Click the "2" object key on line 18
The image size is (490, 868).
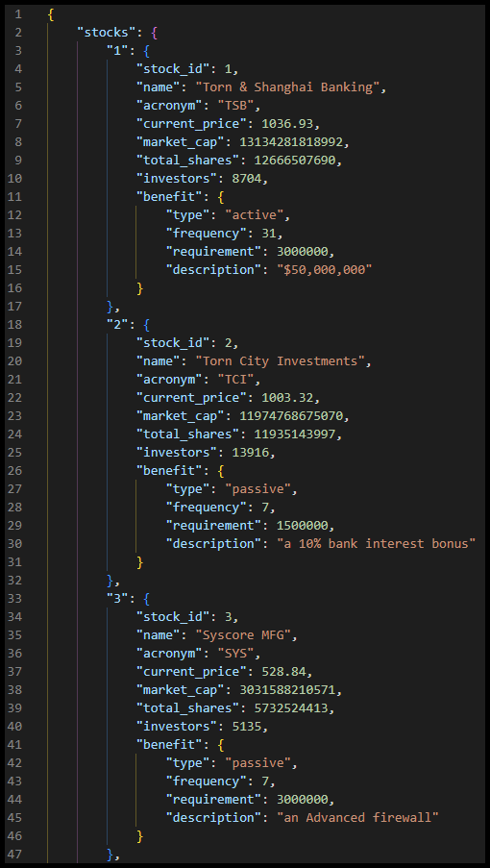pyautogui.click(x=117, y=324)
